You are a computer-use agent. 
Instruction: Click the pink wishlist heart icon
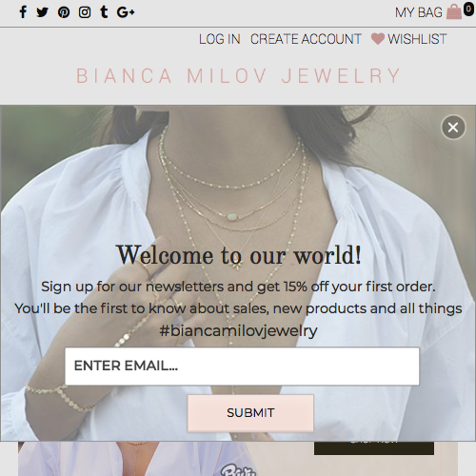tap(378, 39)
